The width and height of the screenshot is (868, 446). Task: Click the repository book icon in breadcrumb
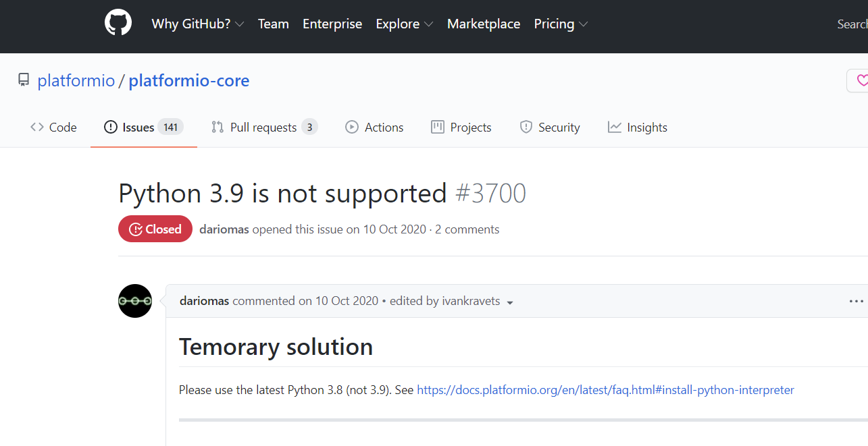pos(23,80)
